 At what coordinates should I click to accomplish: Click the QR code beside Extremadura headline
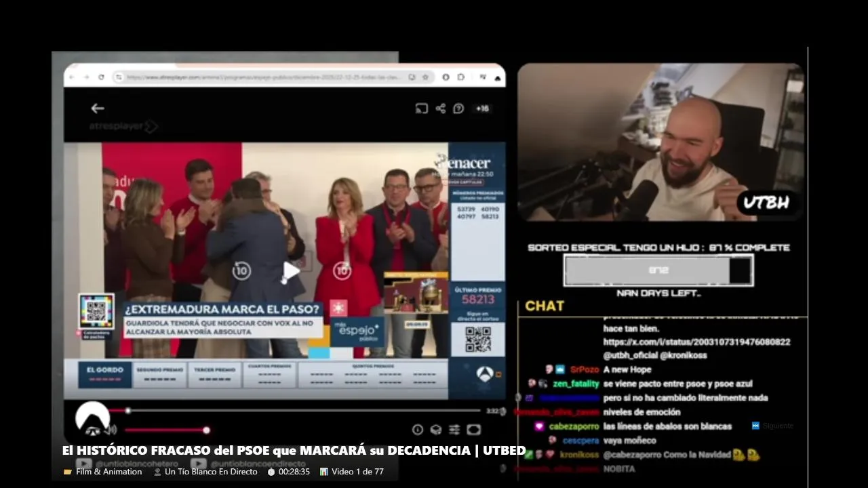[96, 311]
